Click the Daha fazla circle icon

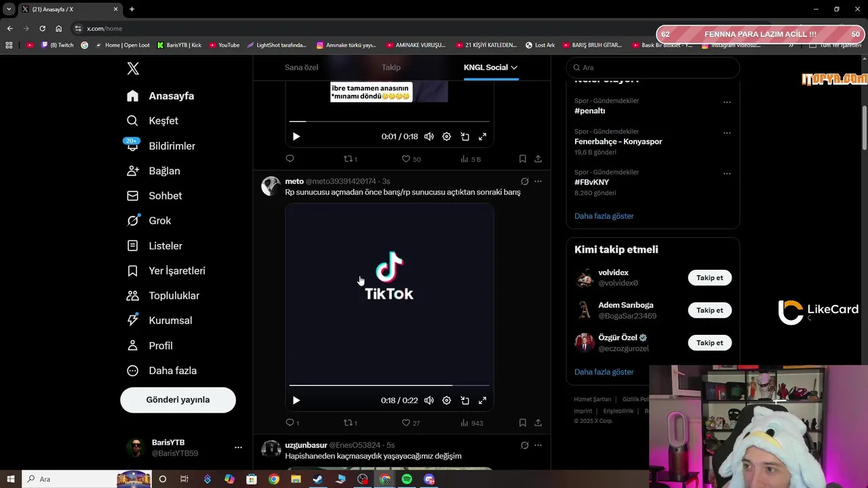tap(133, 371)
